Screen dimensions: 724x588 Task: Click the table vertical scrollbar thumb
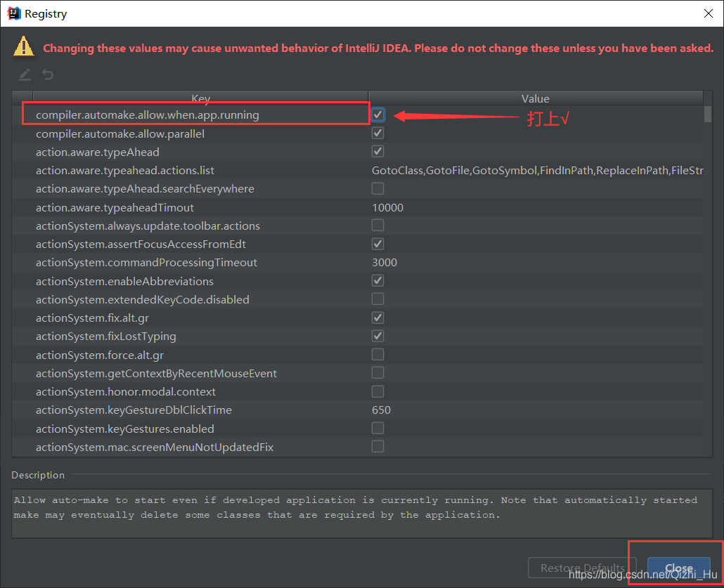click(x=708, y=114)
